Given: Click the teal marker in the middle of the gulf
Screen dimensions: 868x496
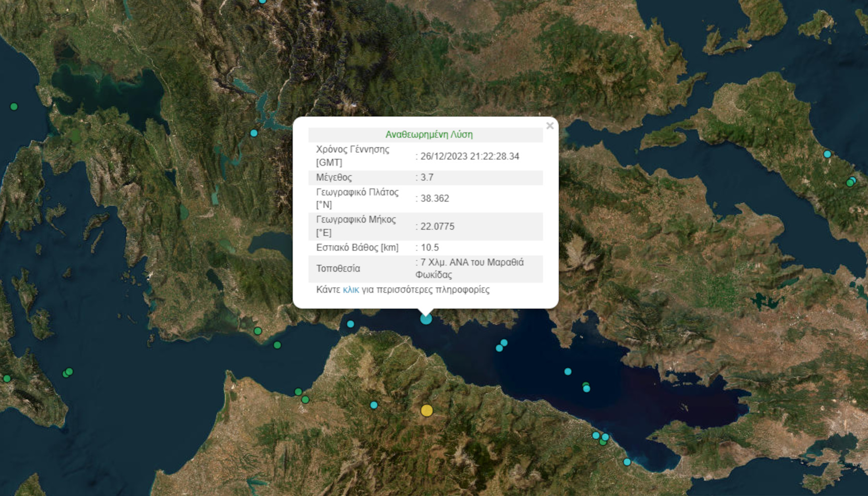Looking at the screenshot, I should tap(567, 371).
